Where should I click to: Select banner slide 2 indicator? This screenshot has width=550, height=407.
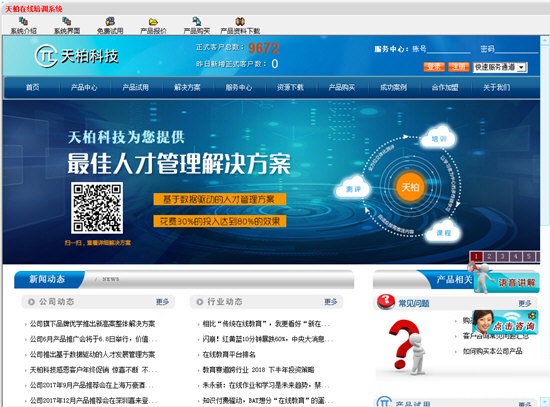click(x=489, y=256)
